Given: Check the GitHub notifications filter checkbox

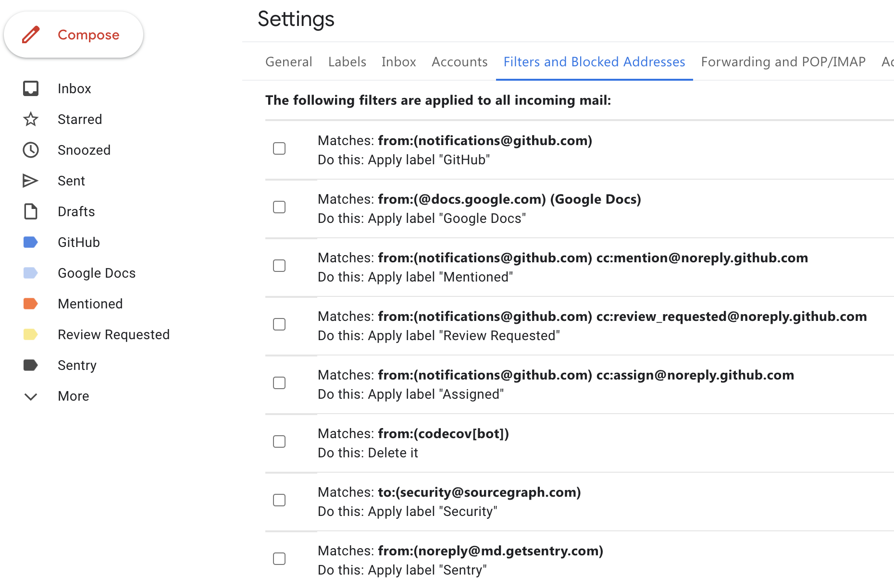Looking at the screenshot, I should click(279, 148).
